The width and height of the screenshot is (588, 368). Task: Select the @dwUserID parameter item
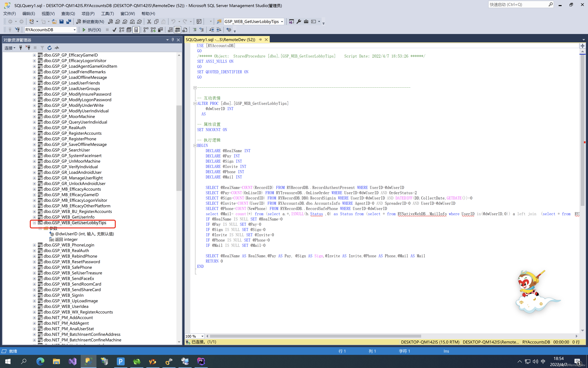coord(84,234)
